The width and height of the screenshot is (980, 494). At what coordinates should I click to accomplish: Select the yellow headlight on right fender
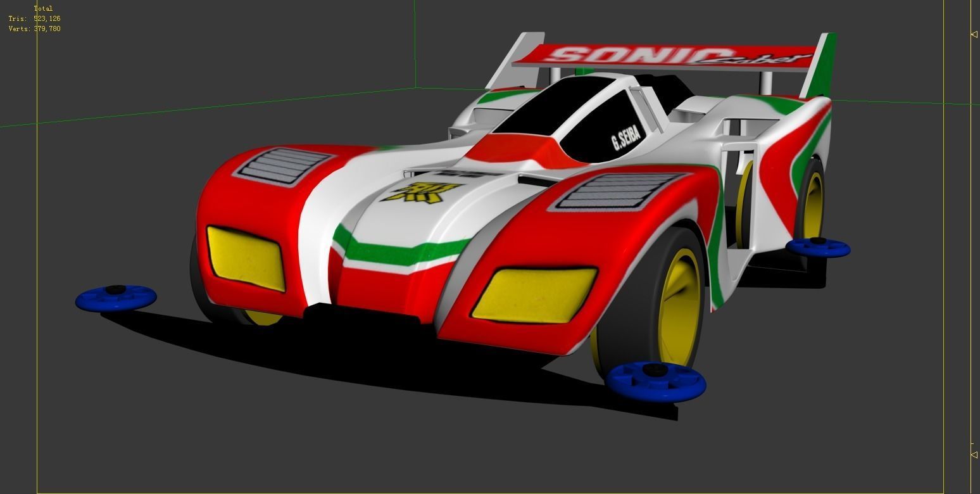(534, 294)
